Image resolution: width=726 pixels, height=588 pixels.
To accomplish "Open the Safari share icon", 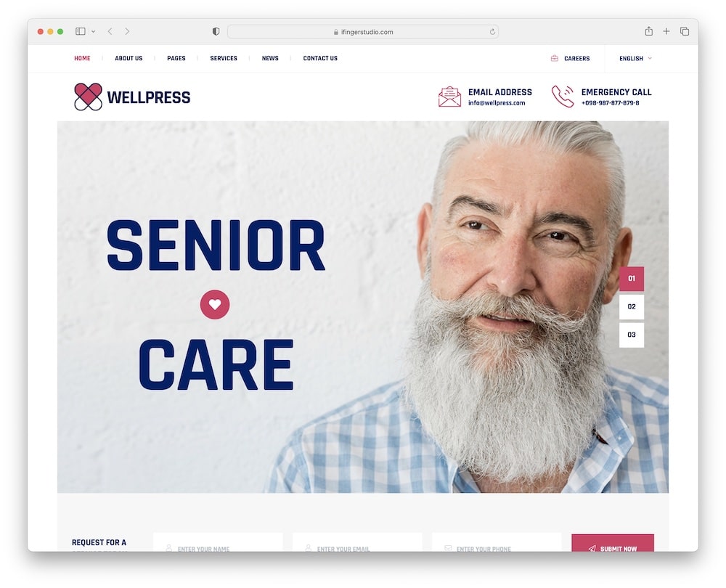I will (x=648, y=31).
